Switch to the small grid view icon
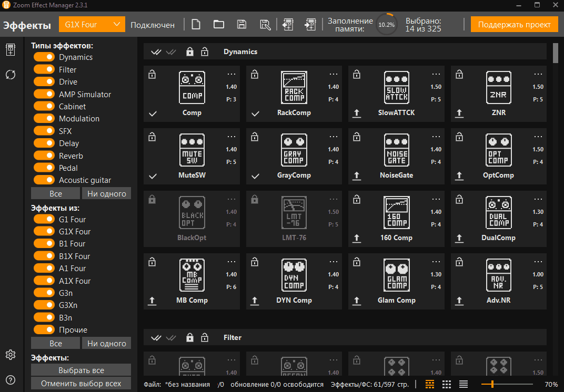The height and width of the screenshot is (392, 564). [x=447, y=384]
